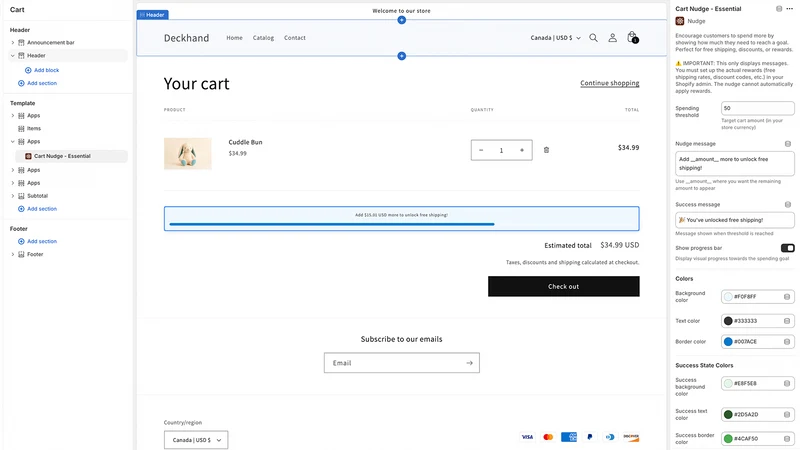This screenshot has height=450, width=800.
Task: Open Background color #F0F8FF swatch
Action: coord(728,296)
